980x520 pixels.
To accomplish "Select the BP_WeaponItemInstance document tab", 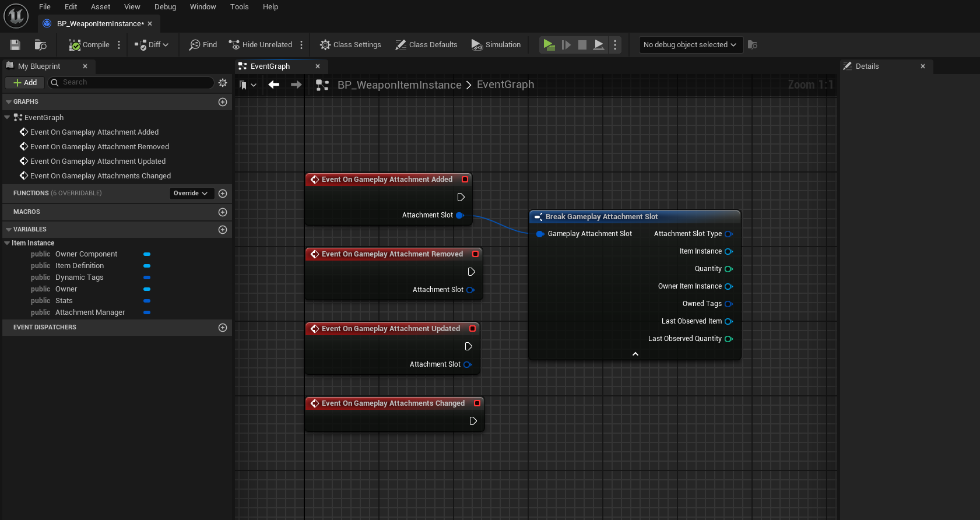I will pos(99,24).
